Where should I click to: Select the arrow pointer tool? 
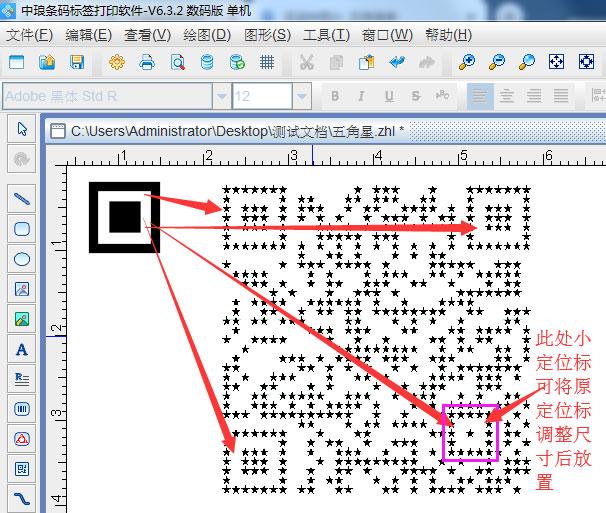[22, 129]
